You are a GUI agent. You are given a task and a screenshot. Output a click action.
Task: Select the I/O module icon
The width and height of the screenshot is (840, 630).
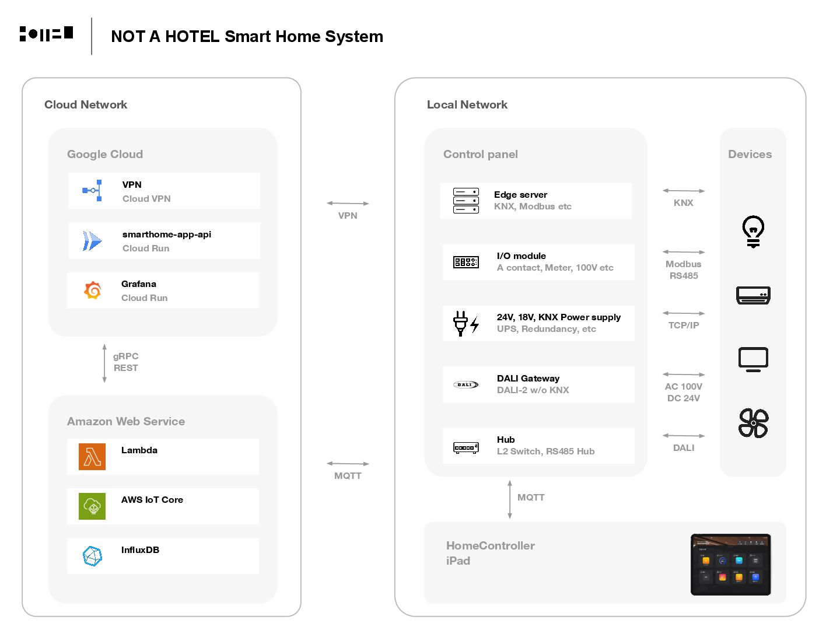(466, 262)
